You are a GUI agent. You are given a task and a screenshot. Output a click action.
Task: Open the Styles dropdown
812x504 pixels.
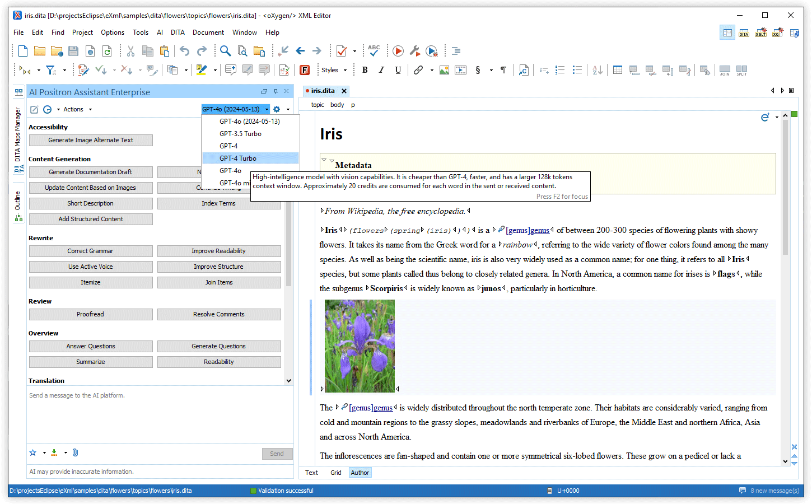334,70
